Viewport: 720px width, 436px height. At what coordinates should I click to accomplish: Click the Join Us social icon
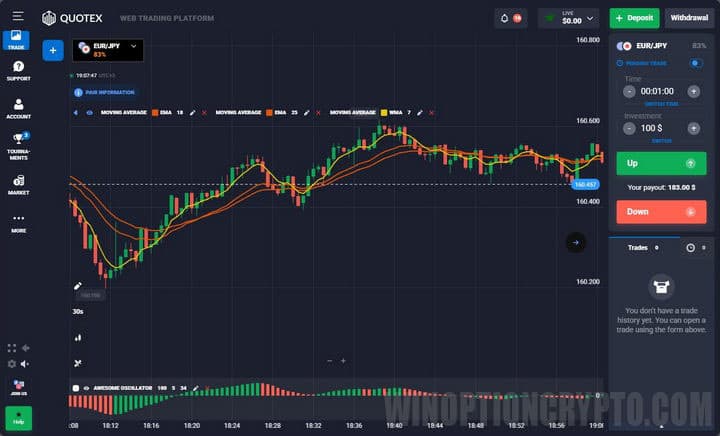[x=18, y=387]
